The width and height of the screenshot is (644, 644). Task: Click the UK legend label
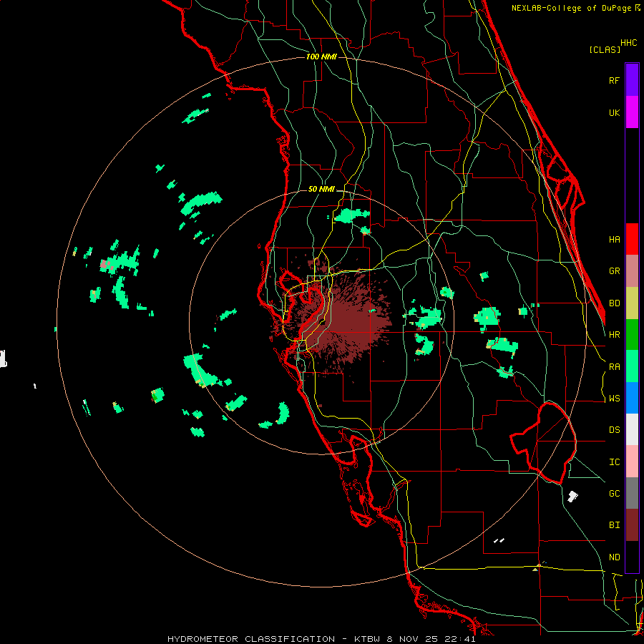(x=614, y=112)
